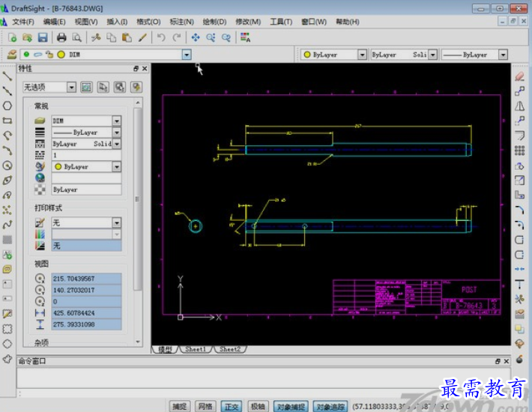
Task: Toggle the 正交 ortho mode
Action: pos(232,406)
